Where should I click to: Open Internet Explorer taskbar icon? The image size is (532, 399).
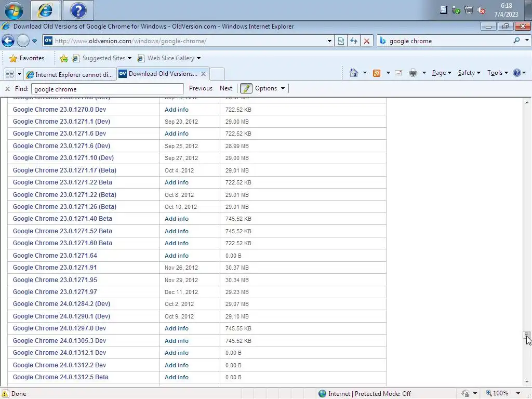pos(45,10)
